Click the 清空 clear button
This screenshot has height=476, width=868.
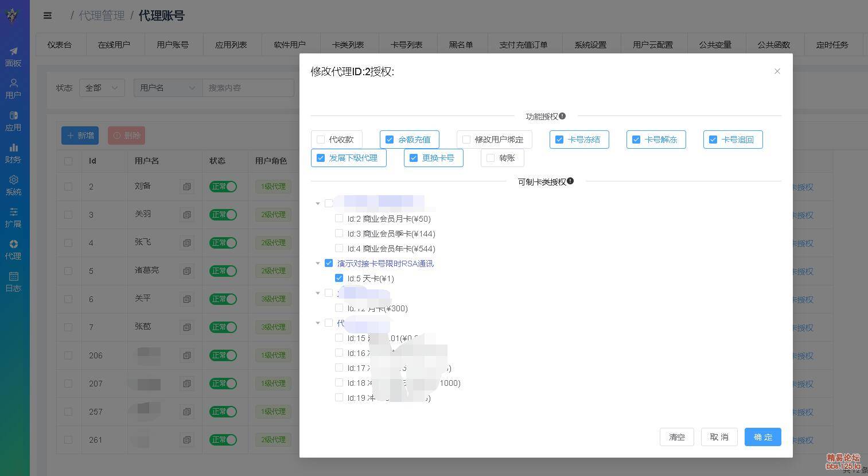tap(676, 437)
